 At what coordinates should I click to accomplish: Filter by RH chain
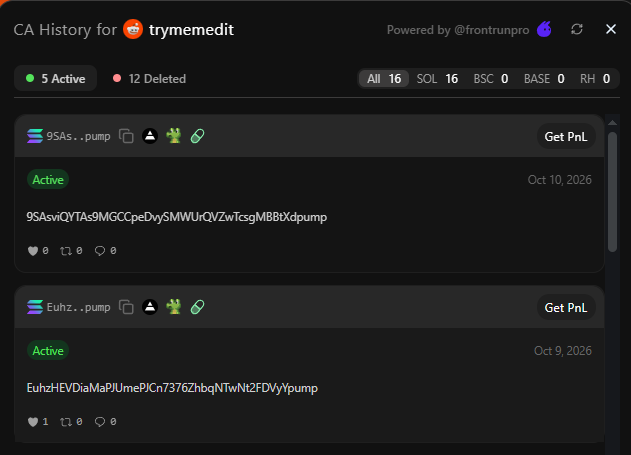(x=595, y=78)
